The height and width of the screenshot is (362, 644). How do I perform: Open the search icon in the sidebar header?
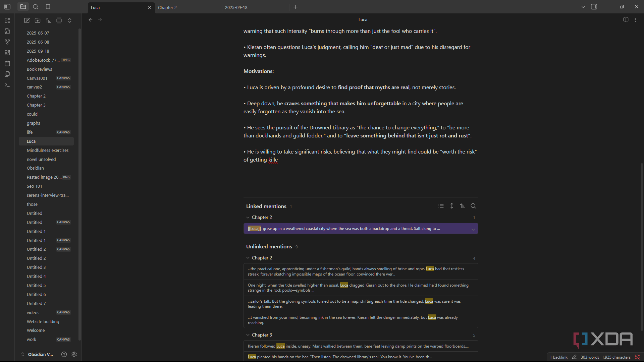coord(36,7)
